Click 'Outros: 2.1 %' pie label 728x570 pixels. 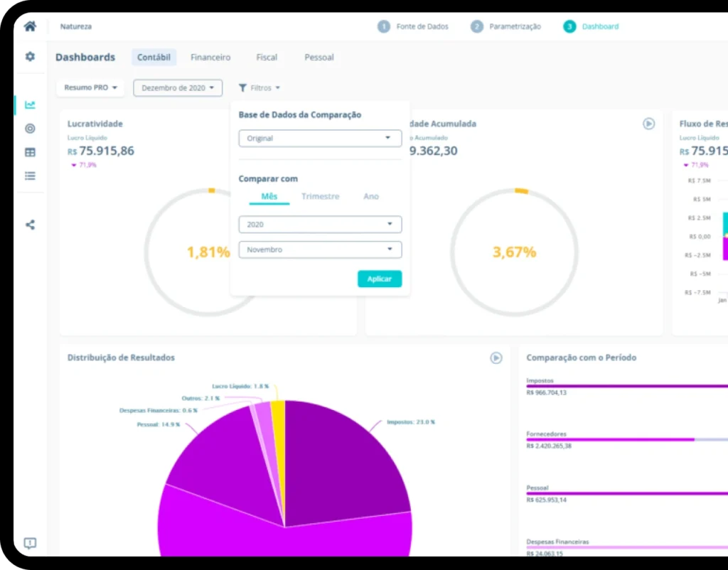pyautogui.click(x=200, y=398)
